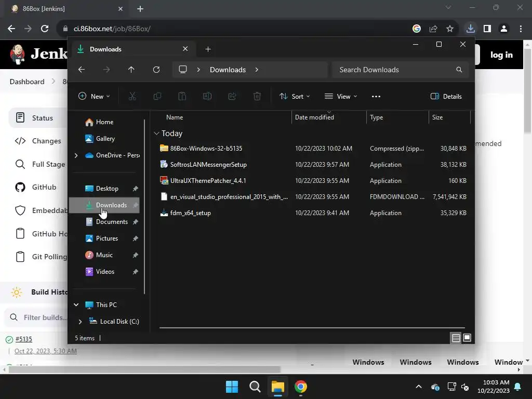Open a new Chrome tab
532x399 pixels.
140,9
